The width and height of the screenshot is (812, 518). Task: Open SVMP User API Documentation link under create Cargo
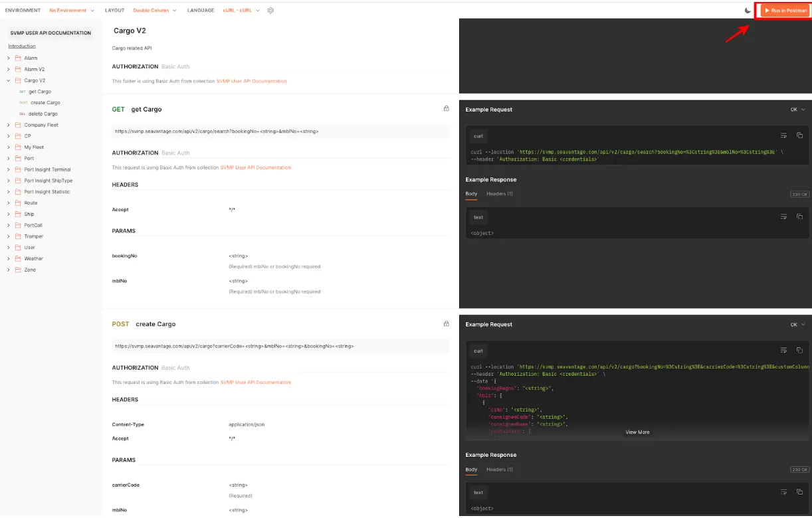[x=255, y=383]
